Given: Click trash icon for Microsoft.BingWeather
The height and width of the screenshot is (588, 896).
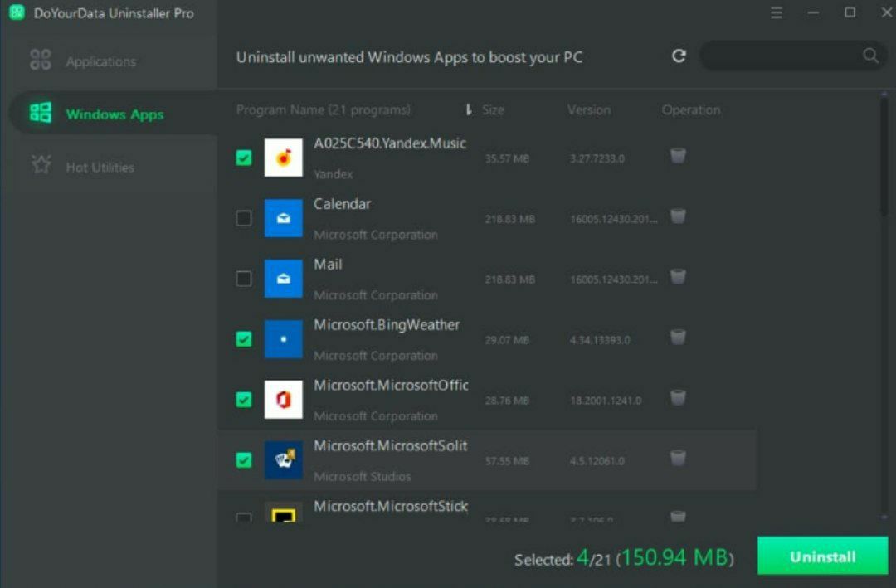Looking at the screenshot, I should (678, 338).
